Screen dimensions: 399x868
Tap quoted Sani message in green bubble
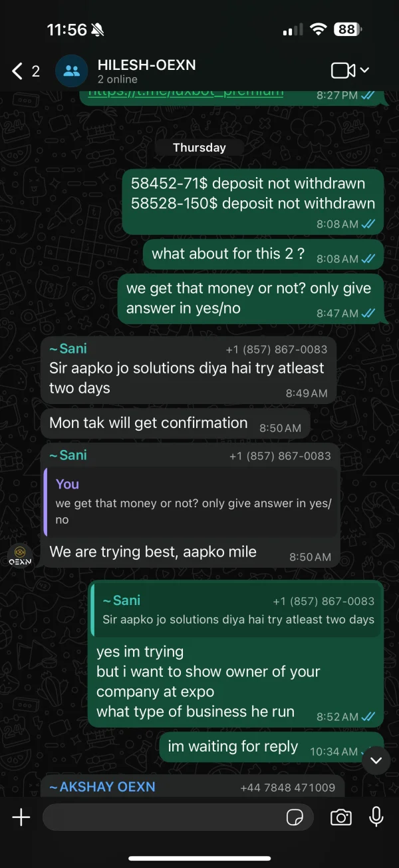pyautogui.click(x=235, y=610)
